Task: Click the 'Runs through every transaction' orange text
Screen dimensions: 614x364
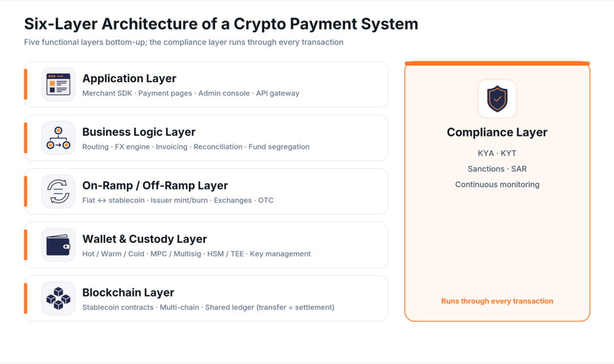Action: (497, 301)
